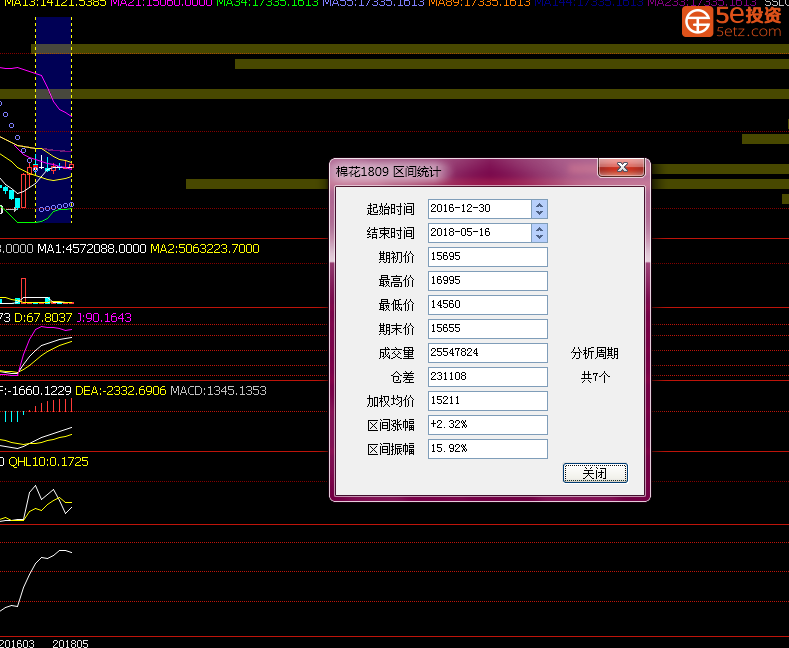
Task: Click the 201603 date axis label
Action: [x=18, y=643]
